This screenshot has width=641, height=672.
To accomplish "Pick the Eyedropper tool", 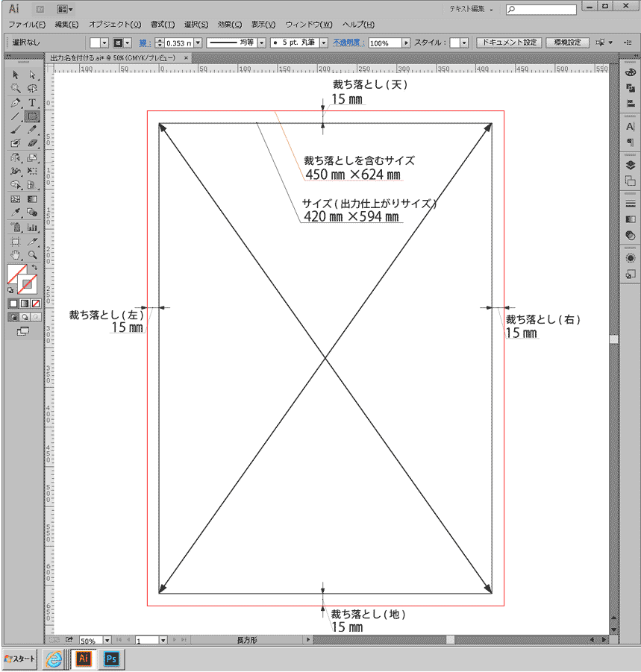I will (x=16, y=213).
